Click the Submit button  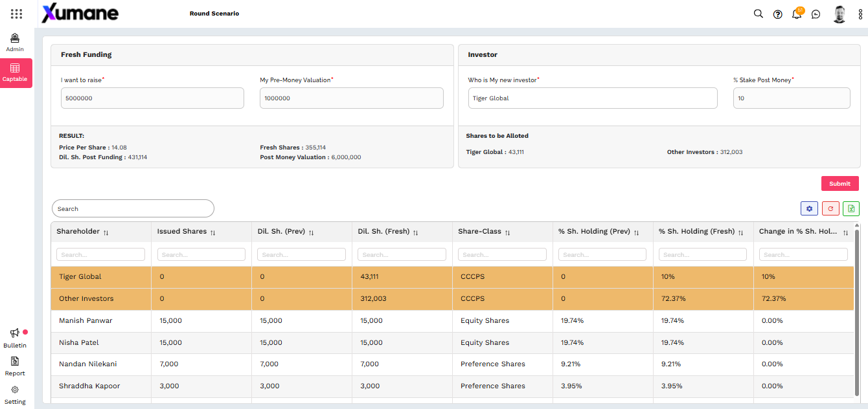pos(839,183)
